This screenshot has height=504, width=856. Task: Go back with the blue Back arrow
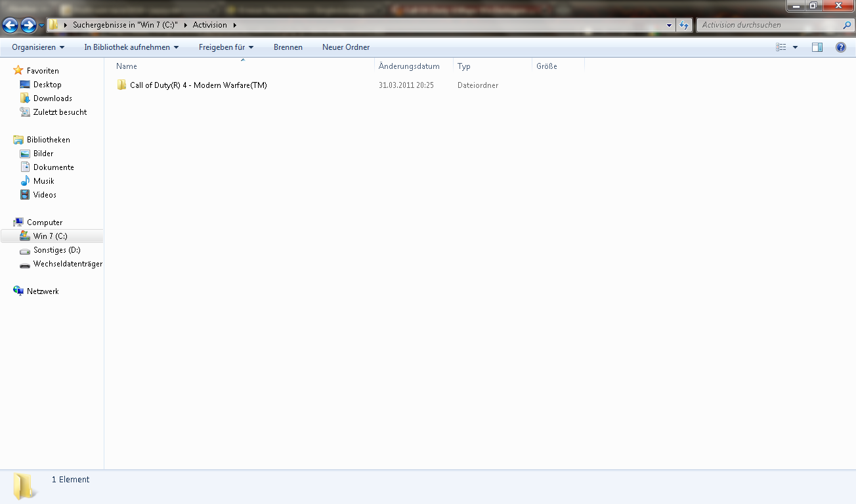tap(11, 26)
